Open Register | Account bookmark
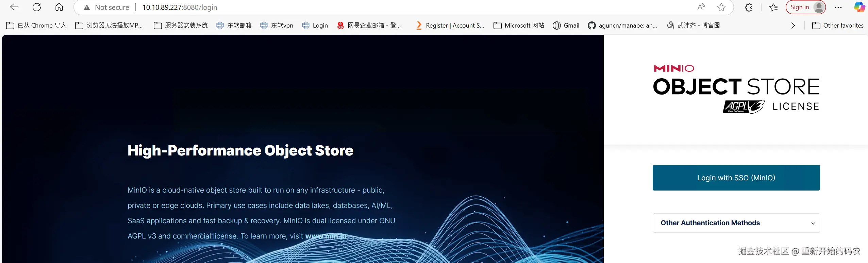This screenshot has height=263, width=868. click(450, 26)
